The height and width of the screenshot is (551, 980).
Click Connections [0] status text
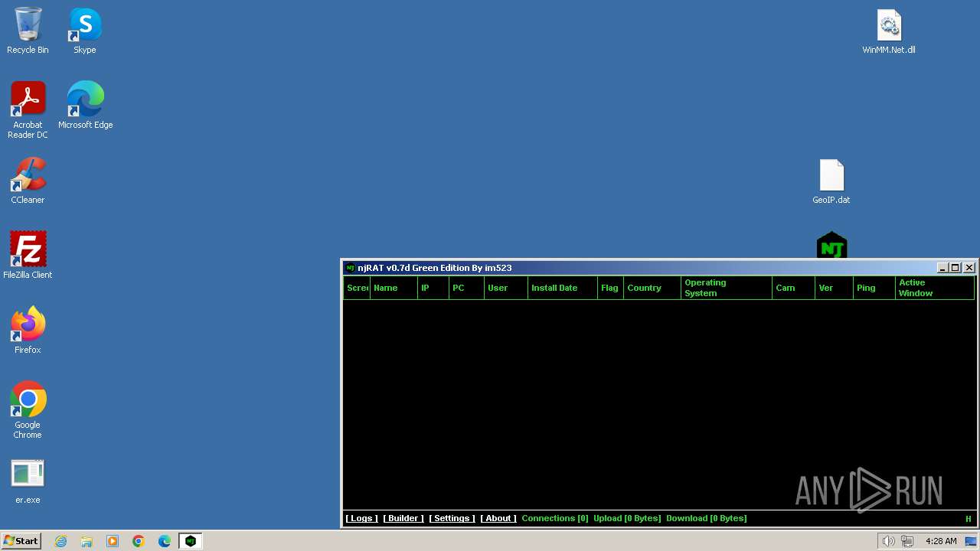(555, 519)
